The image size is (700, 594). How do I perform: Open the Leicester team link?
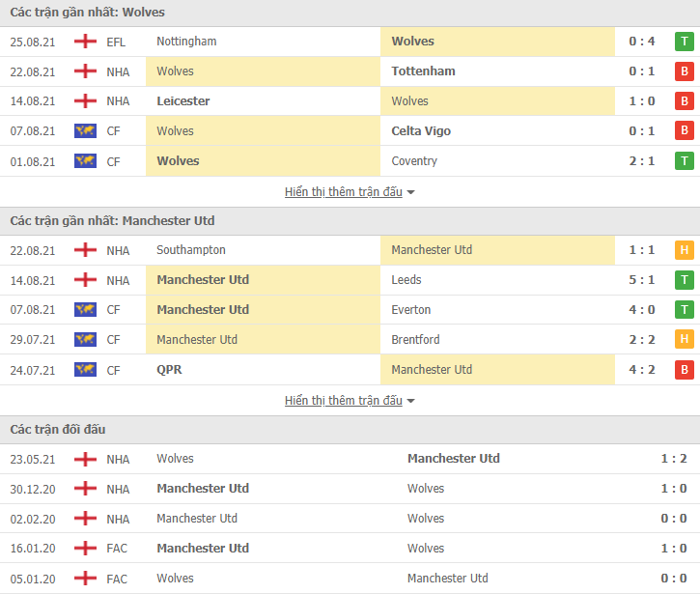pyautogui.click(x=183, y=101)
